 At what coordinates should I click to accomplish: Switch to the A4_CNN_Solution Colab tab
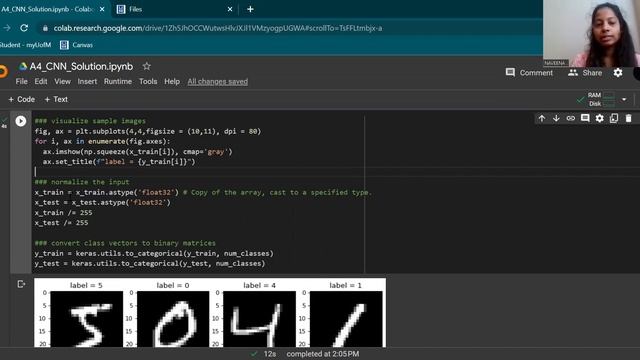click(x=53, y=9)
